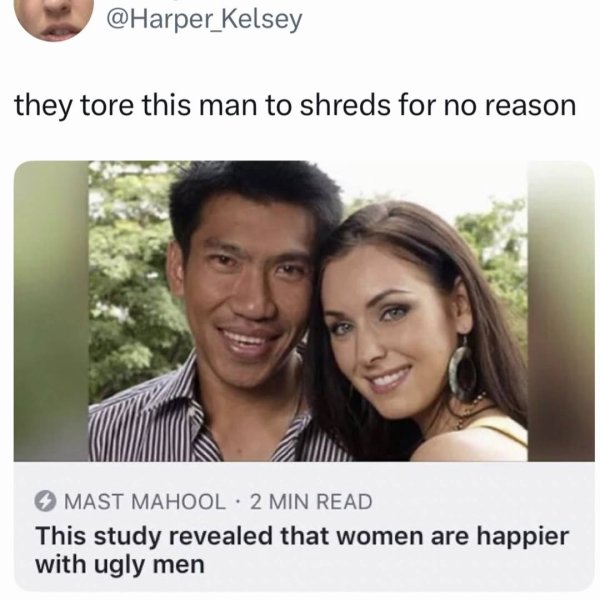The image size is (600, 600).
Task: Tap the blurred left edge of card image
Action: (51, 311)
